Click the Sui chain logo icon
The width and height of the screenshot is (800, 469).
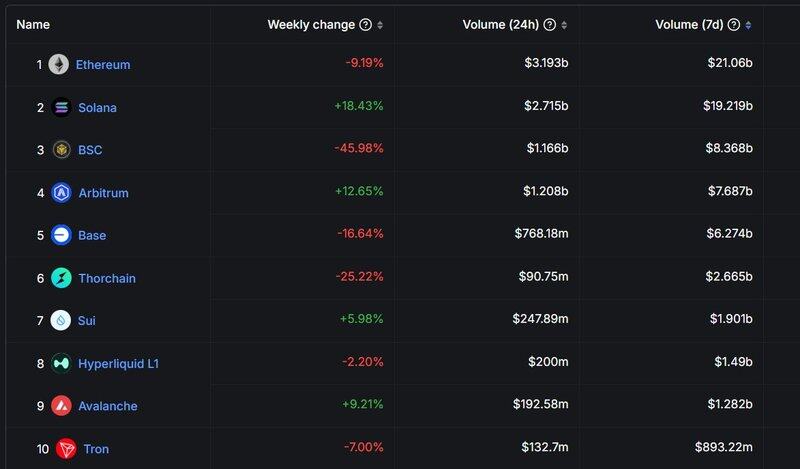pyautogui.click(x=62, y=321)
